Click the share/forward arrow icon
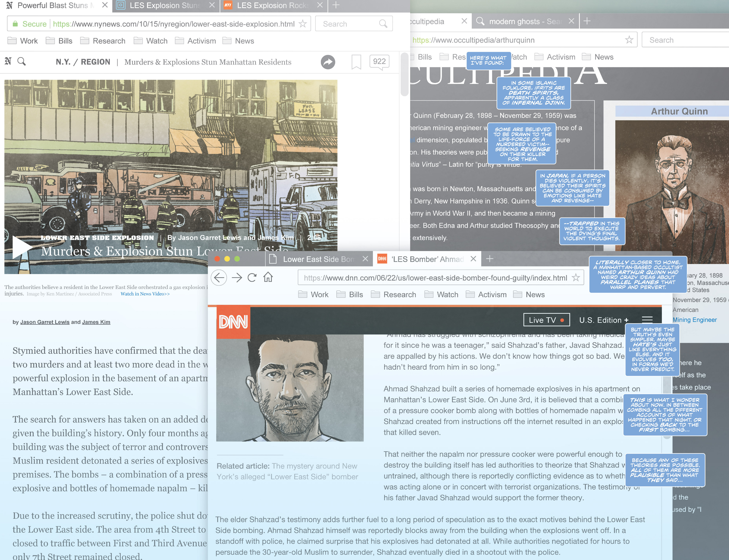The width and height of the screenshot is (729, 560). 328,62
